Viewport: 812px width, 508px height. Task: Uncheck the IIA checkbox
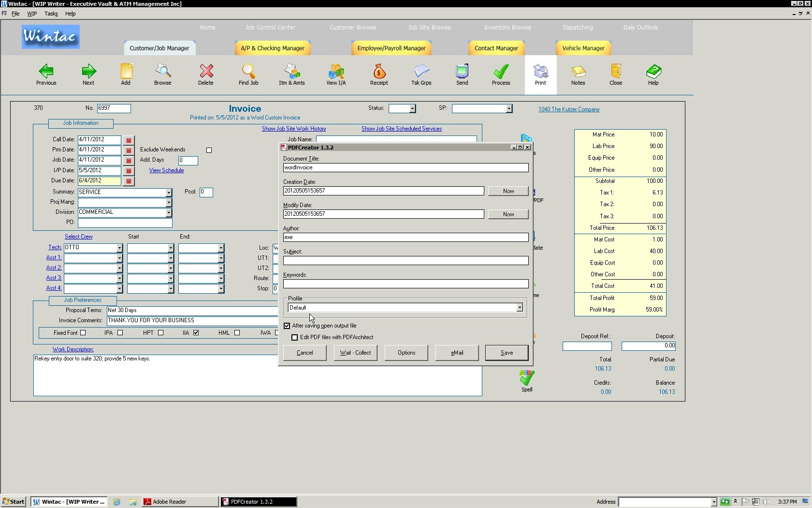[196, 332]
